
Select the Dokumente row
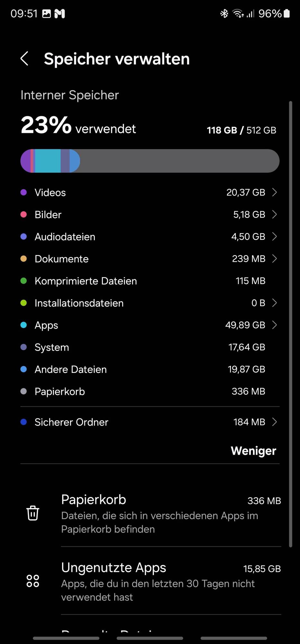[150, 259]
